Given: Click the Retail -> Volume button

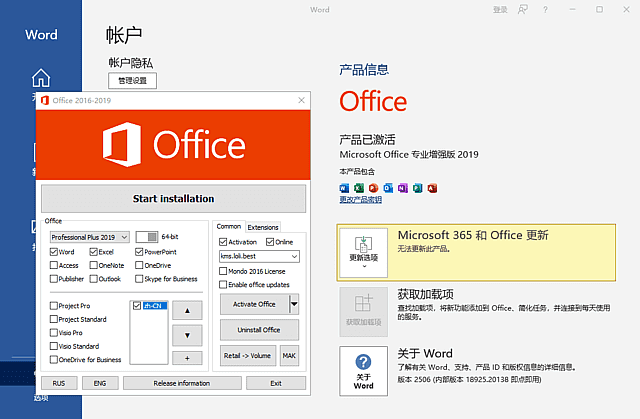Looking at the screenshot, I should click(247, 356).
